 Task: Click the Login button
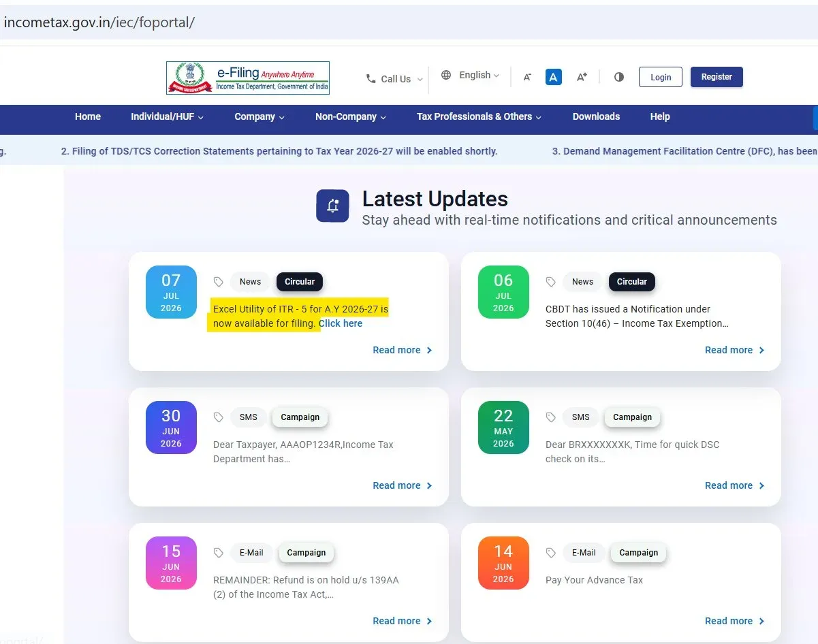[661, 77]
